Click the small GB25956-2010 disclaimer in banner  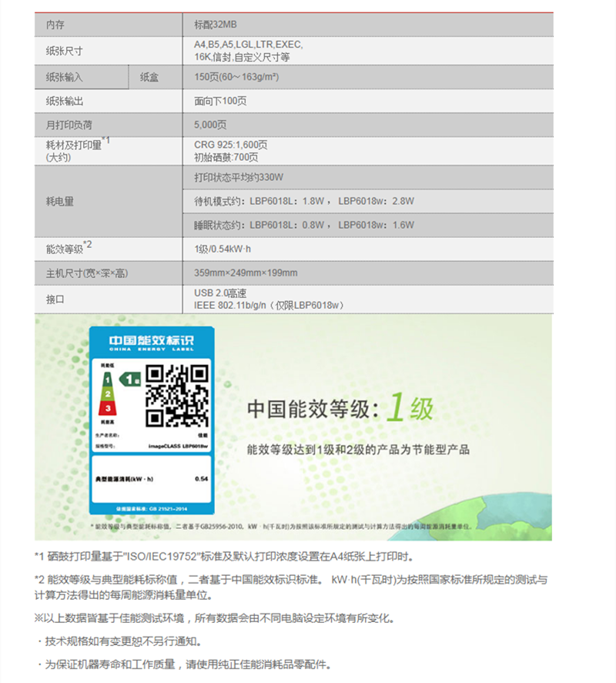click(x=282, y=527)
